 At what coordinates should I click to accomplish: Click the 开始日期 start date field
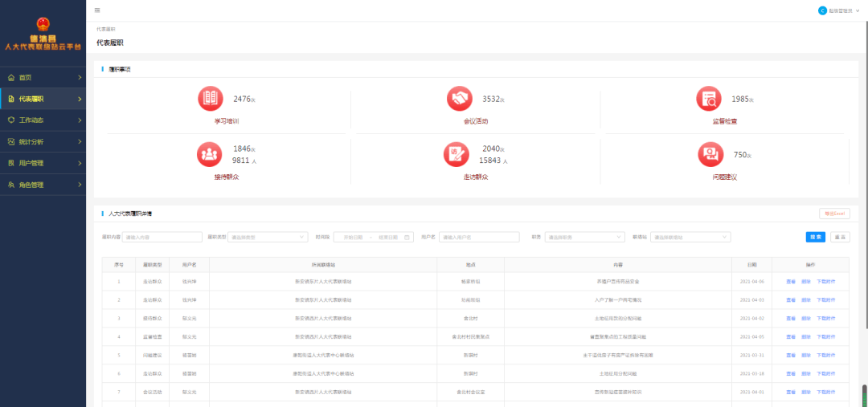[x=353, y=238]
